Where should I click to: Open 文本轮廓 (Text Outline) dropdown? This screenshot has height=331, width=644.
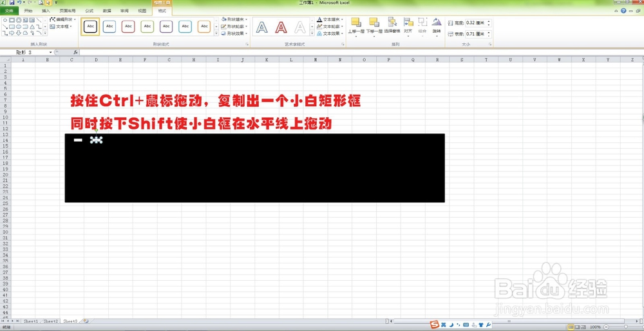click(330, 26)
